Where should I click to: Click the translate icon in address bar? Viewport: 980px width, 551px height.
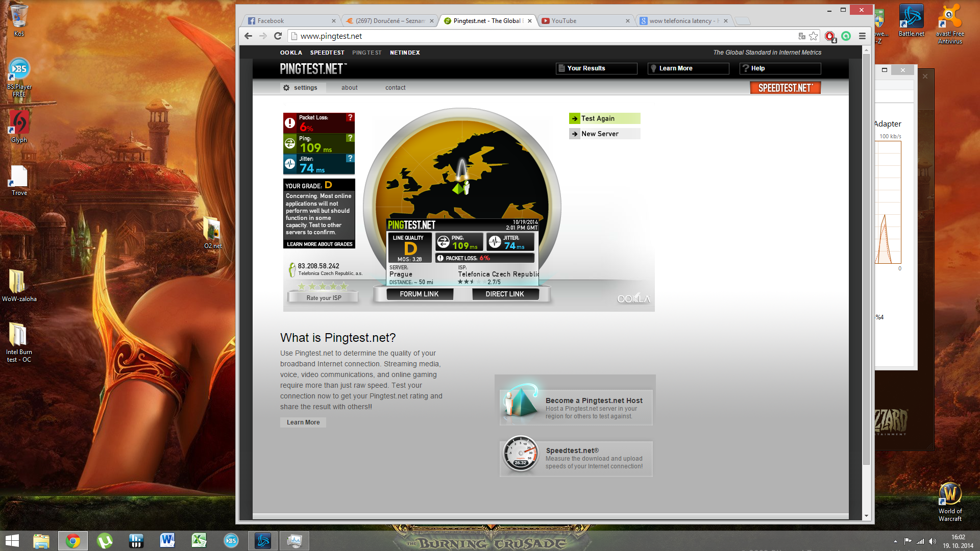pyautogui.click(x=802, y=36)
